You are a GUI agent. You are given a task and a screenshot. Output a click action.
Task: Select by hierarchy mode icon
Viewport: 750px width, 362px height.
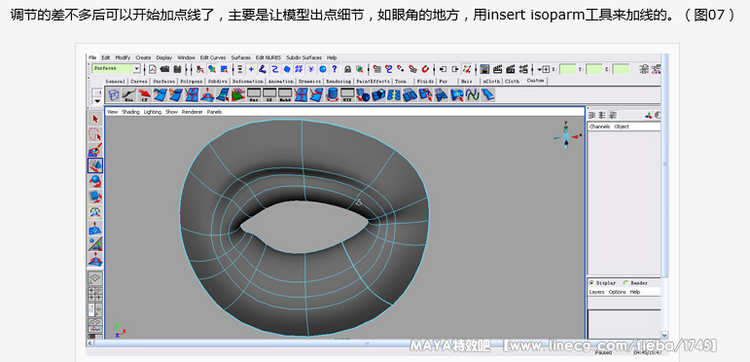click(200, 69)
